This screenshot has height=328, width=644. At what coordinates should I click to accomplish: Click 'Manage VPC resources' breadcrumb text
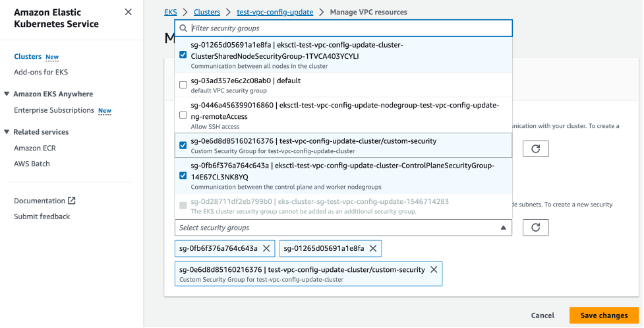tap(368, 12)
